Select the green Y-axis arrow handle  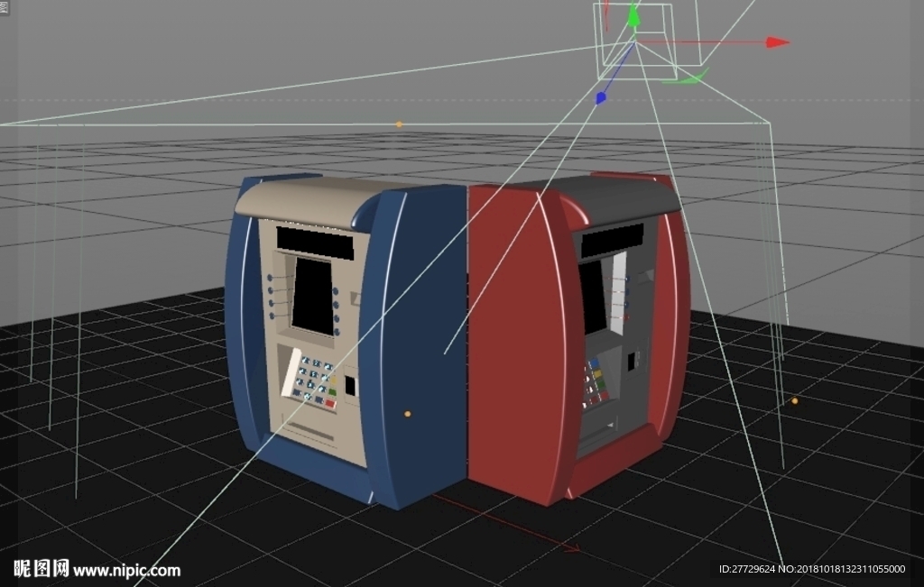click(x=633, y=14)
